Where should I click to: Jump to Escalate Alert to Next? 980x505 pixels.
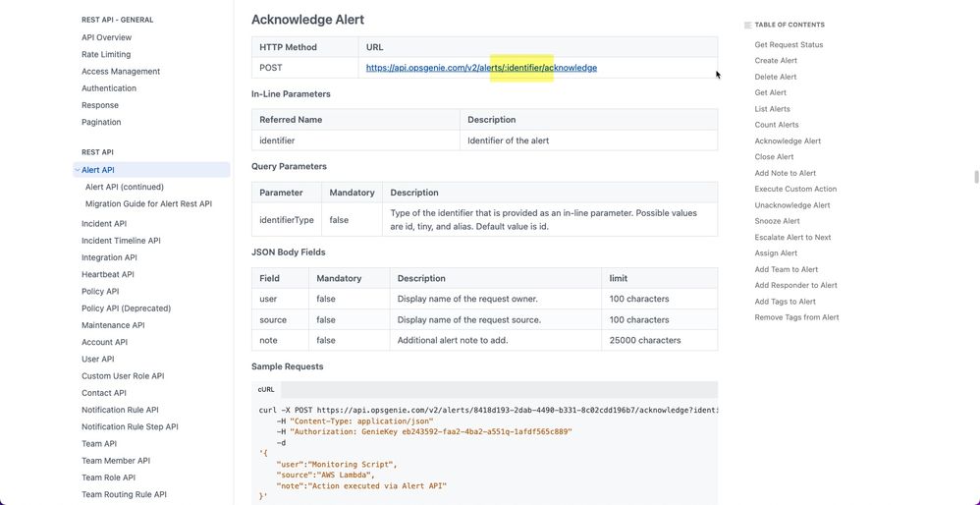(x=793, y=238)
